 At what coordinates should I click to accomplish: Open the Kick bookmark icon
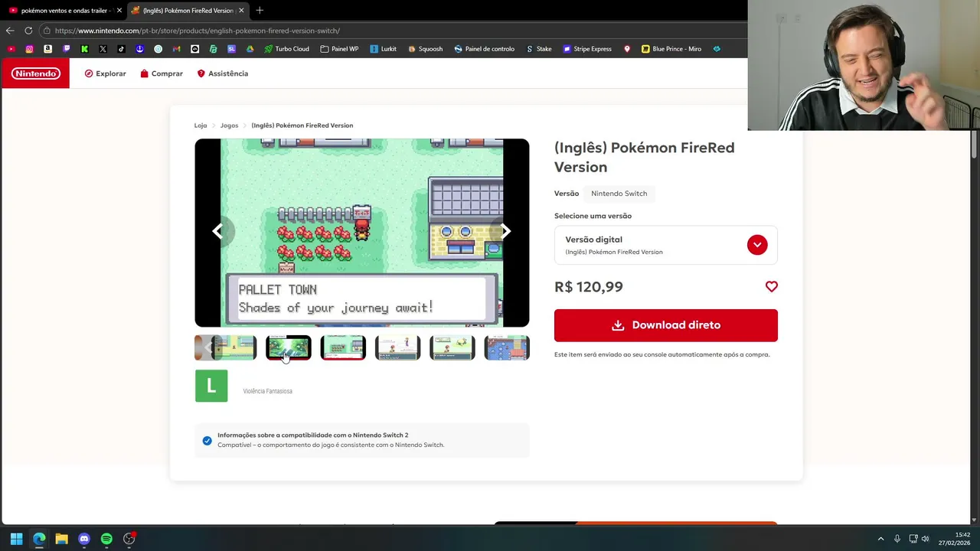point(85,49)
